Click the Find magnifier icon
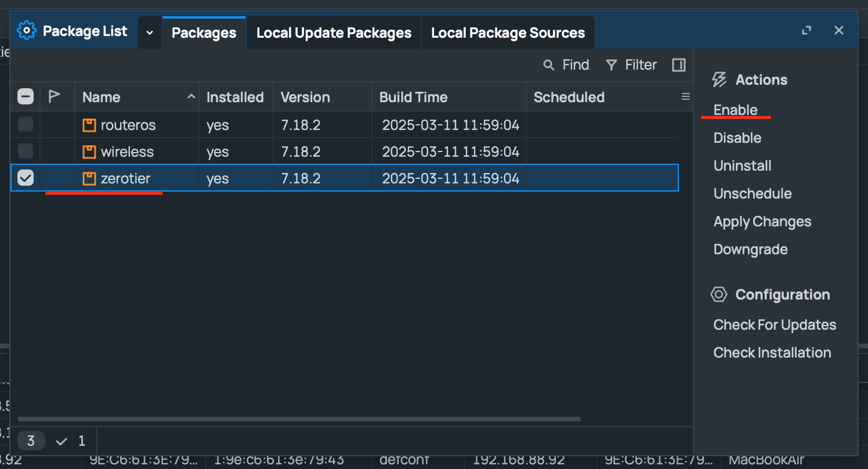This screenshot has width=868, height=469. click(548, 65)
